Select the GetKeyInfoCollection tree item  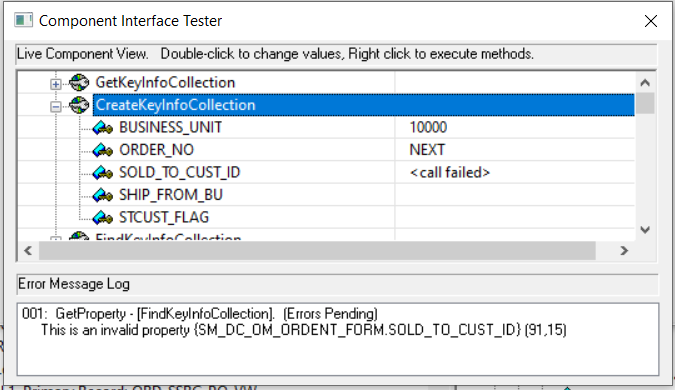[x=165, y=82]
